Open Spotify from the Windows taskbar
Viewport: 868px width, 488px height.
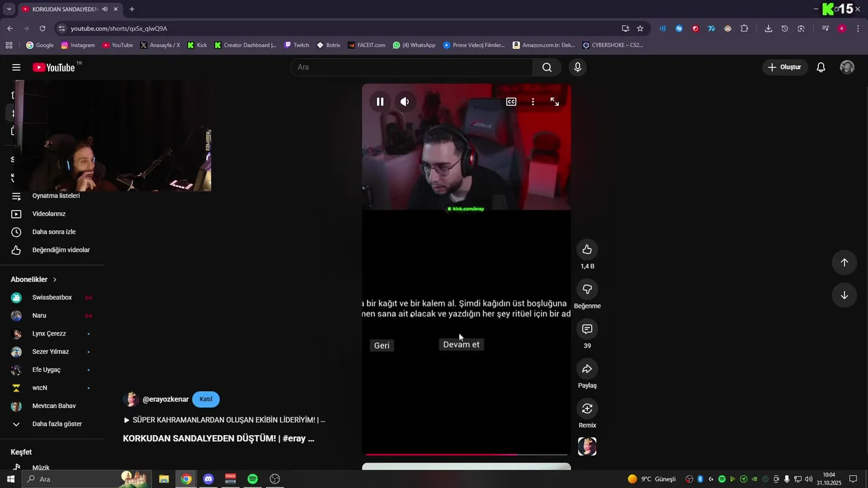252,479
